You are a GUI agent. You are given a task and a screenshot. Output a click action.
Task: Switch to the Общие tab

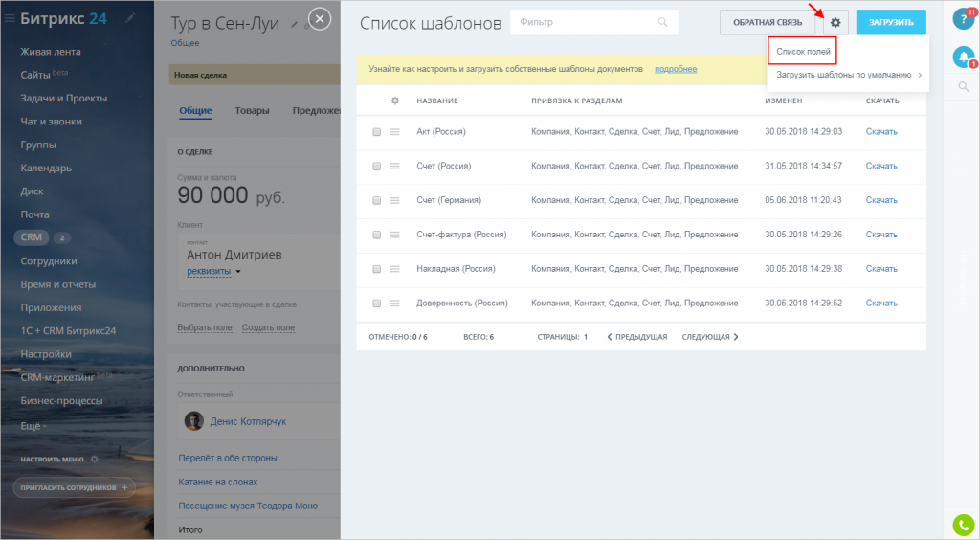tap(195, 111)
